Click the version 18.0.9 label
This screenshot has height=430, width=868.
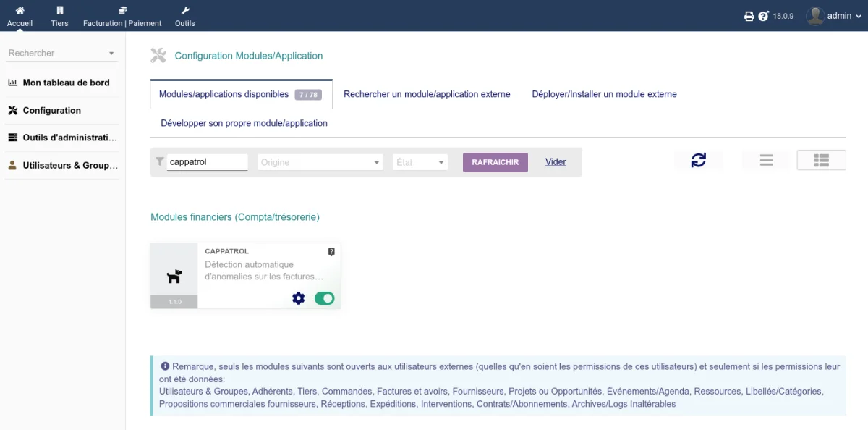point(783,16)
